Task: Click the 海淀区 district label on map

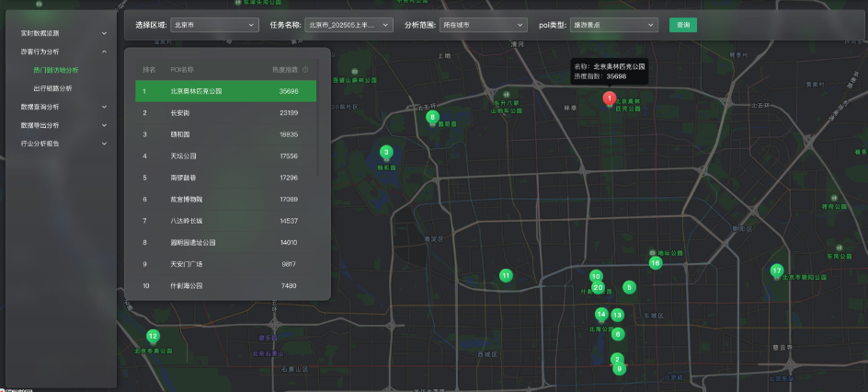Action: tap(434, 239)
